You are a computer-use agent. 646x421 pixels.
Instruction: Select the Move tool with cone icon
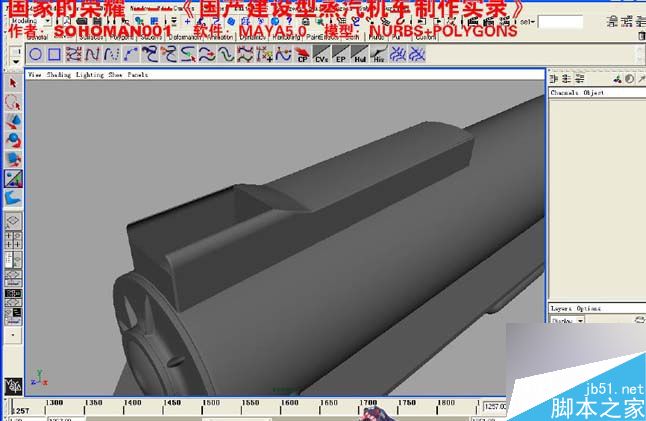[x=13, y=122]
